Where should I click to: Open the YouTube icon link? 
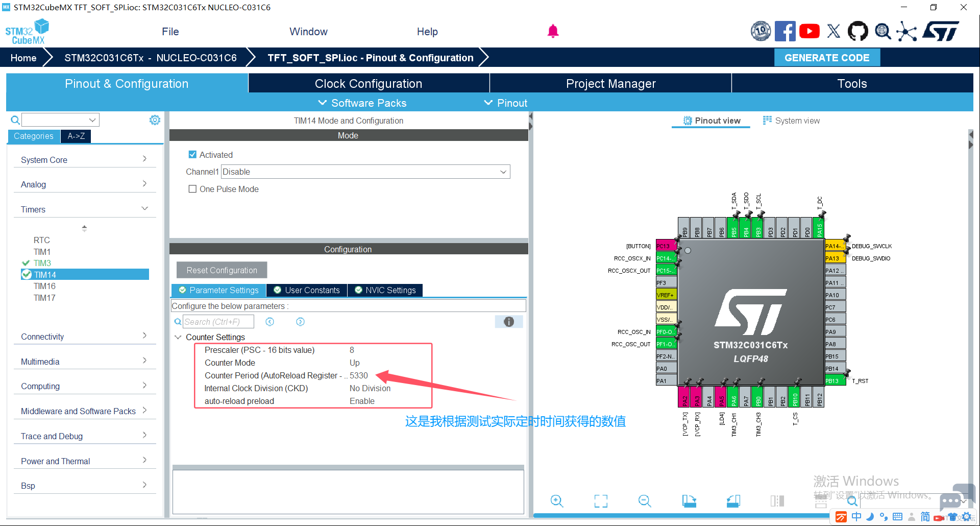810,31
